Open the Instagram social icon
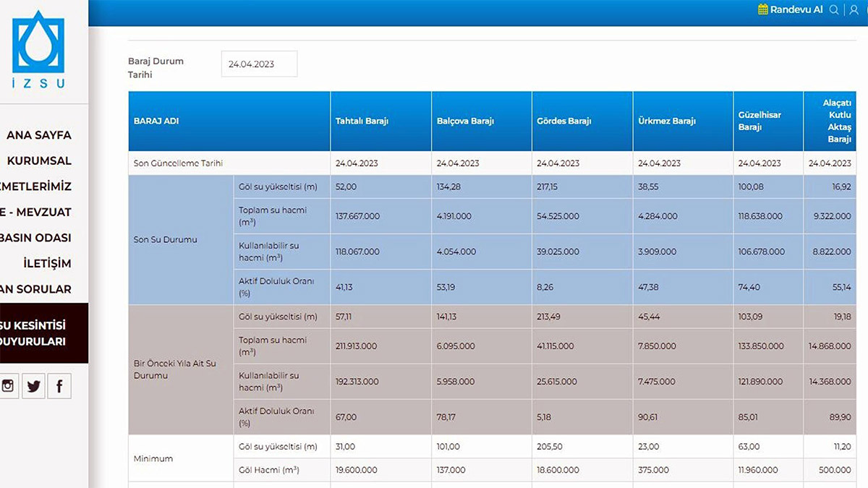The height and width of the screenshot is (488, 868). pos(7,386)
